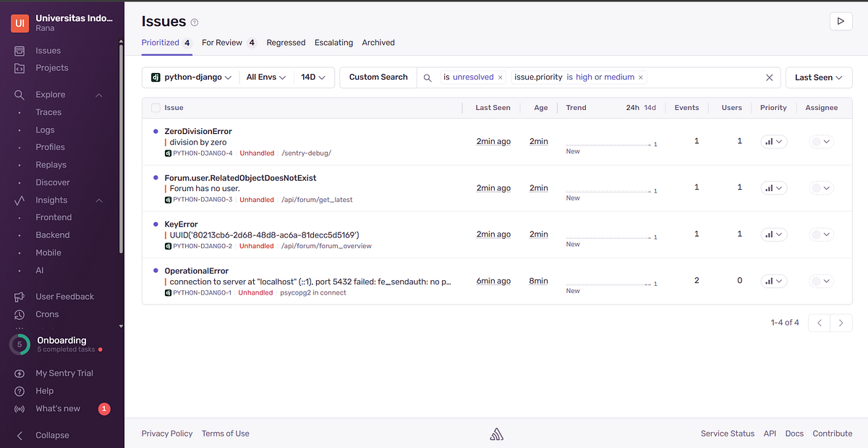Click the Sentry logo in the footer

pos(496,433)
